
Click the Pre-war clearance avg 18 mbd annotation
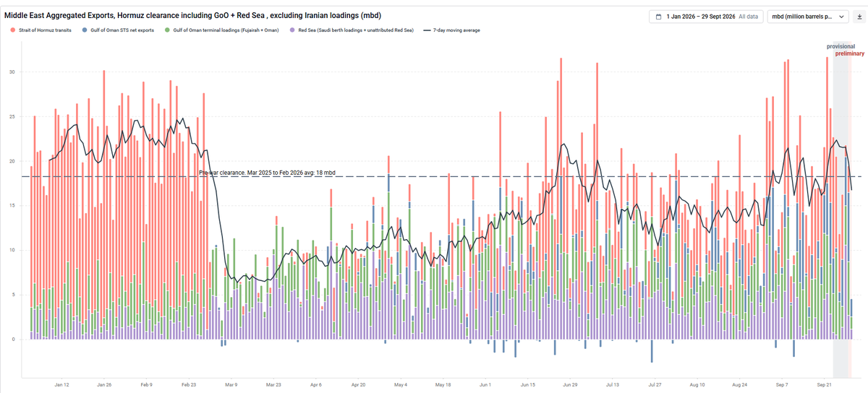pos(266,173)
